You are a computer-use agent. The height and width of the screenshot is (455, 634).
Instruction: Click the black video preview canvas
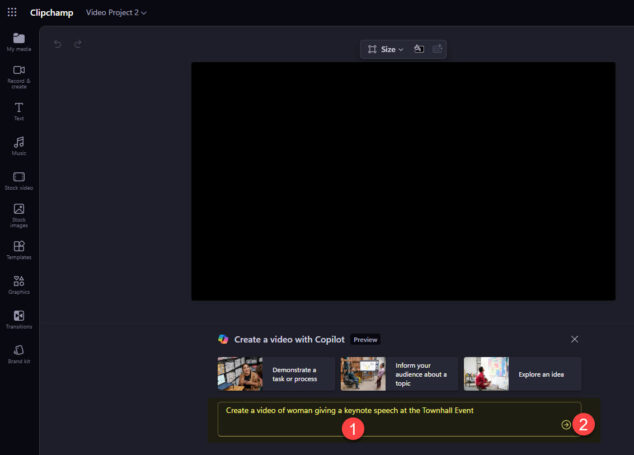pos(403,181)
